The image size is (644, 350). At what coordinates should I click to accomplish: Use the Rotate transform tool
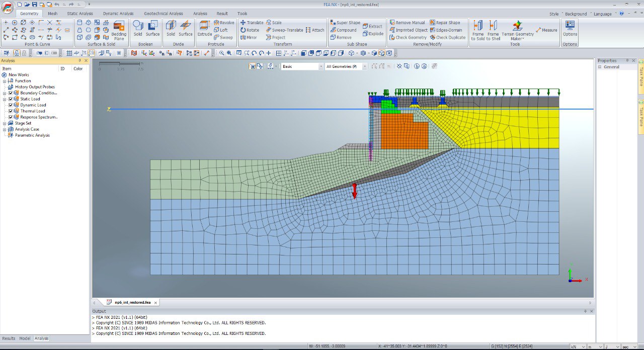click(x=250, y=30)
